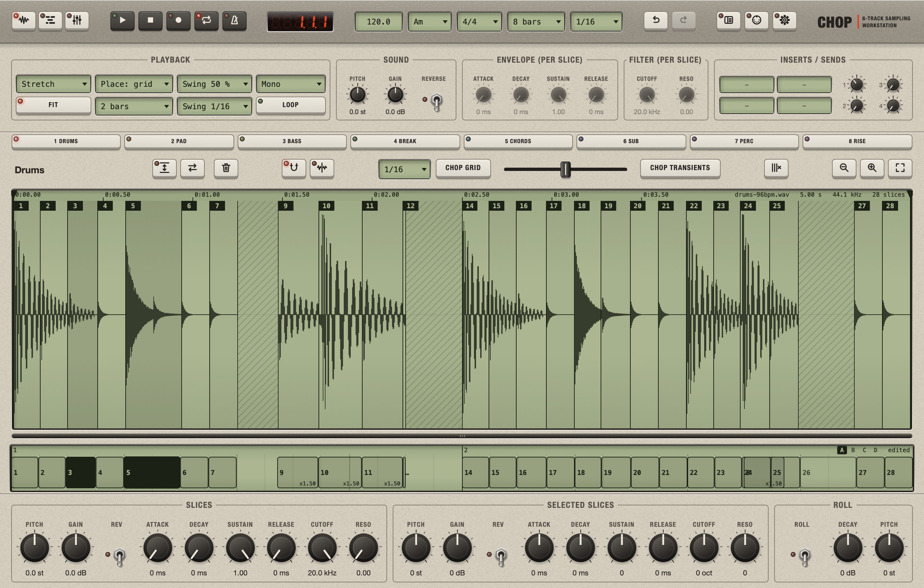The width and height of the screenshot is (924, 588).
Task: Click the zoom in magnifier icon
Action: pyautogui.click(x=872, y=168)
